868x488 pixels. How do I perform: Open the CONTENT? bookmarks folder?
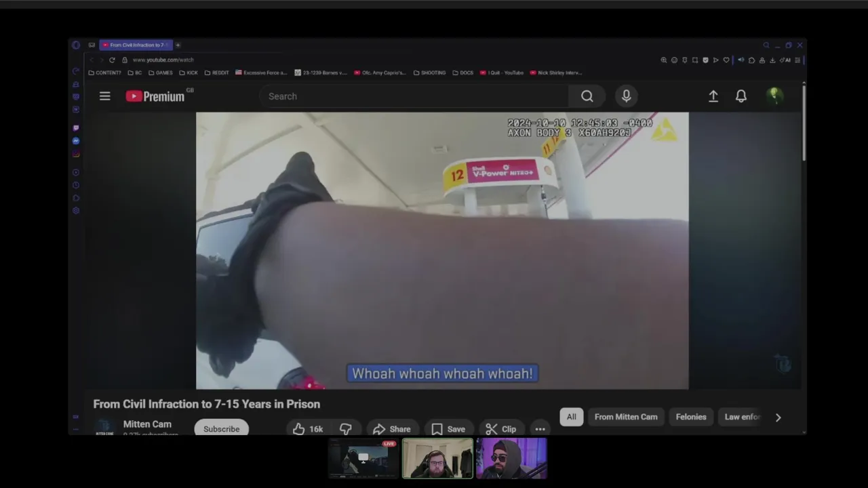point(105,73)
